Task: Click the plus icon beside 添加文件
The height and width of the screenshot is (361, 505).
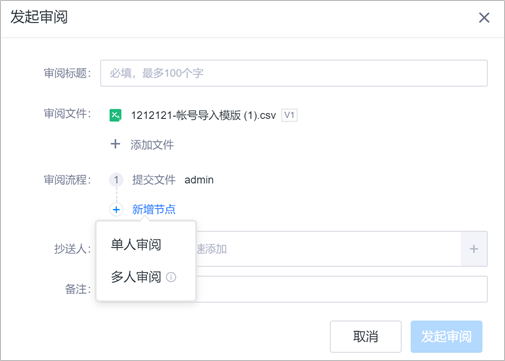Action: (115, 144)
